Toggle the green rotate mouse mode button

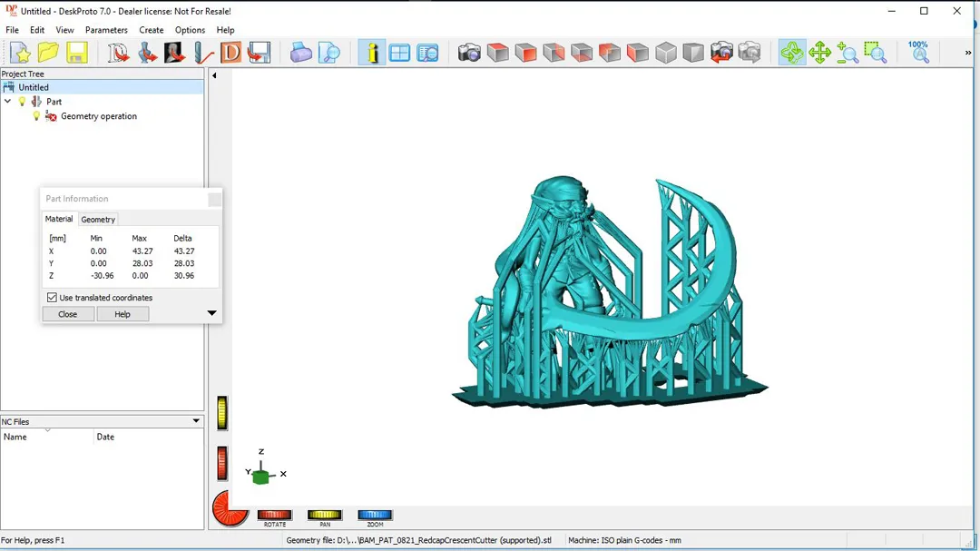(792, 53)
